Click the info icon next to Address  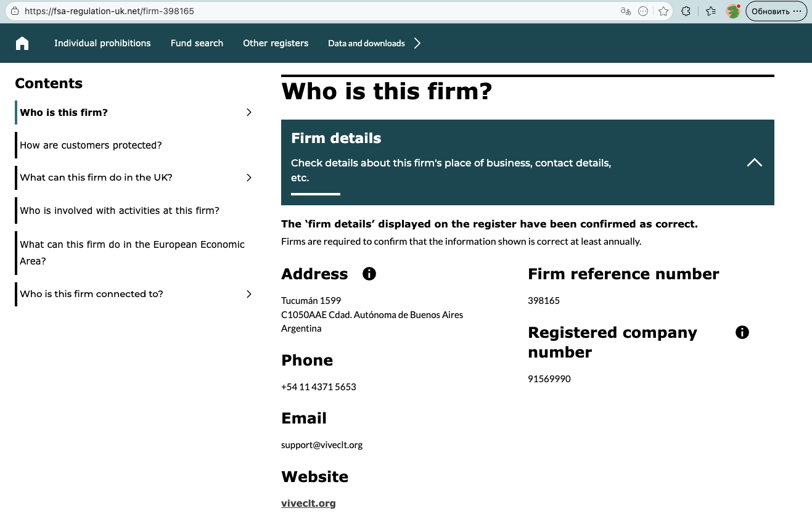point(369,274)
